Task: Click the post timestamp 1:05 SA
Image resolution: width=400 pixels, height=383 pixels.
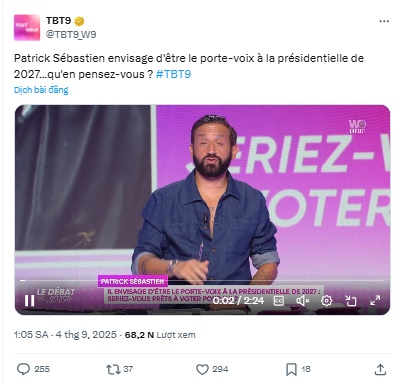Action: [x=31, y=335]
